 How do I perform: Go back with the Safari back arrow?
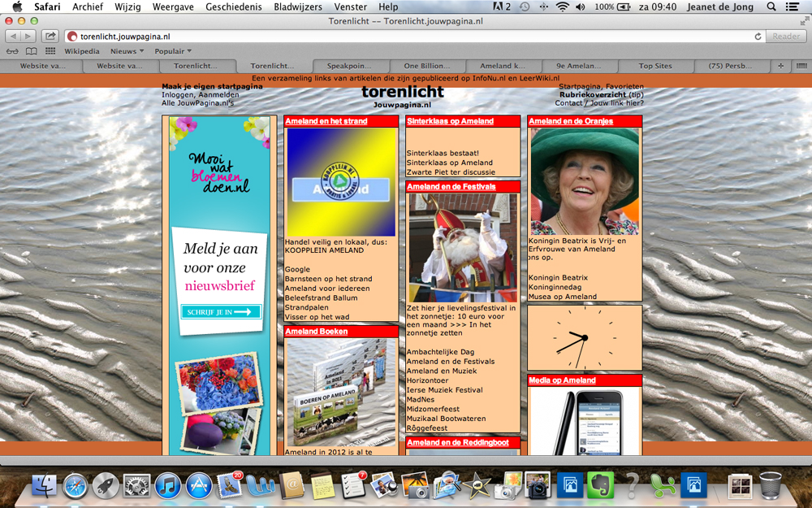[14, 37]
